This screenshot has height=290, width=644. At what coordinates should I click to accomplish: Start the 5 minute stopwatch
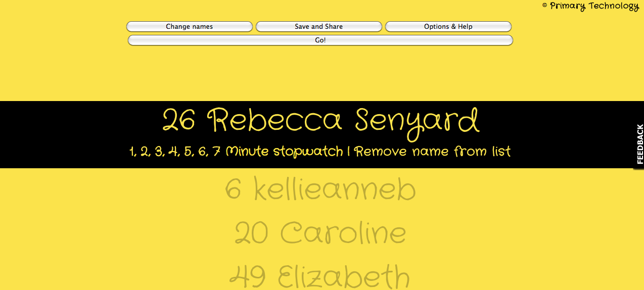click(189, 152)
